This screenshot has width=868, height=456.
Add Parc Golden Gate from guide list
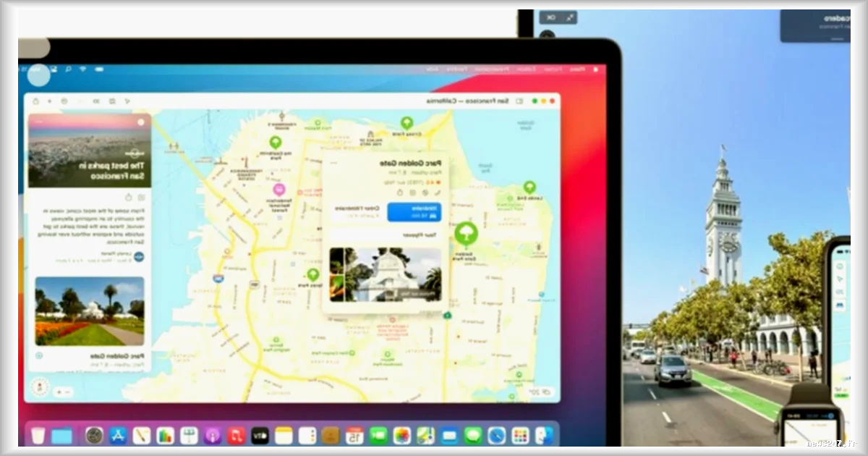click(39, 355)
